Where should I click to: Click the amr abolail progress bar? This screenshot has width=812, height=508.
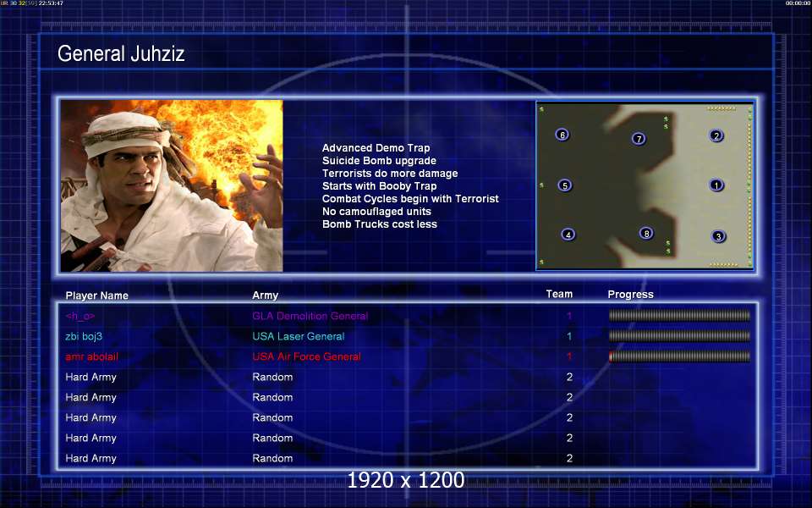tap(679, 356)
